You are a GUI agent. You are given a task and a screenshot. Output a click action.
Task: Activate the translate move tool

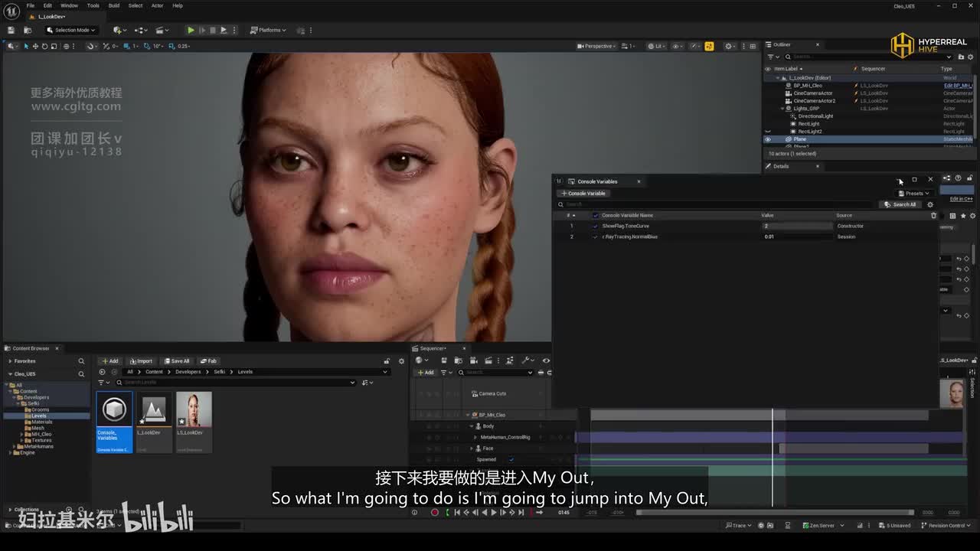[35, 46]
